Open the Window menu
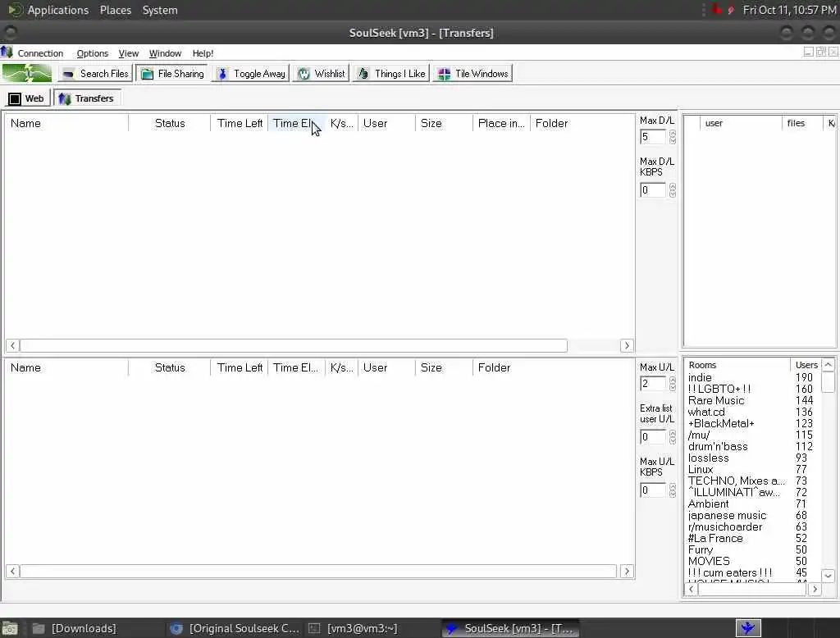The image size is (840, 638). [165, 53]
